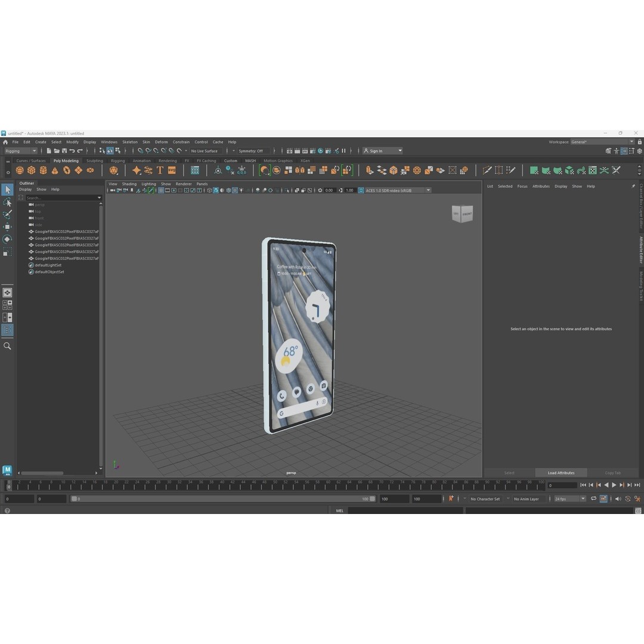Image resolution: width=644 pixels, height=644 pixels.
Task: Switch to the Sculpting shelf tab
Action: (x=94, y=160)
